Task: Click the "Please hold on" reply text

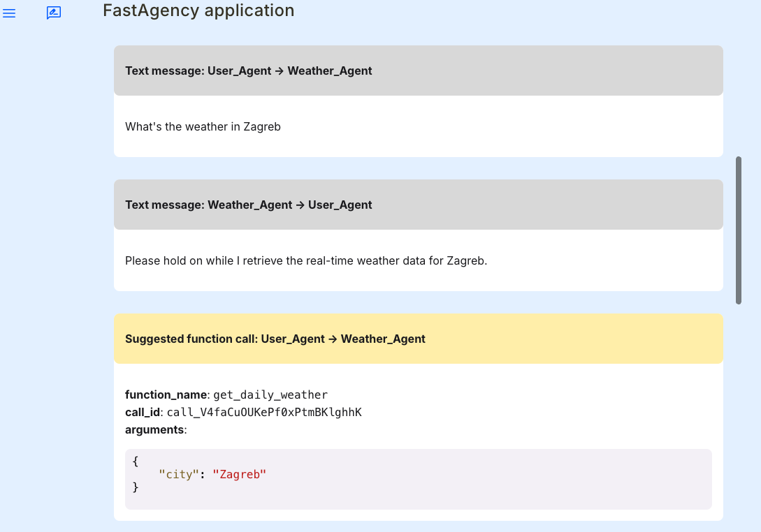Action: (305, 261)
